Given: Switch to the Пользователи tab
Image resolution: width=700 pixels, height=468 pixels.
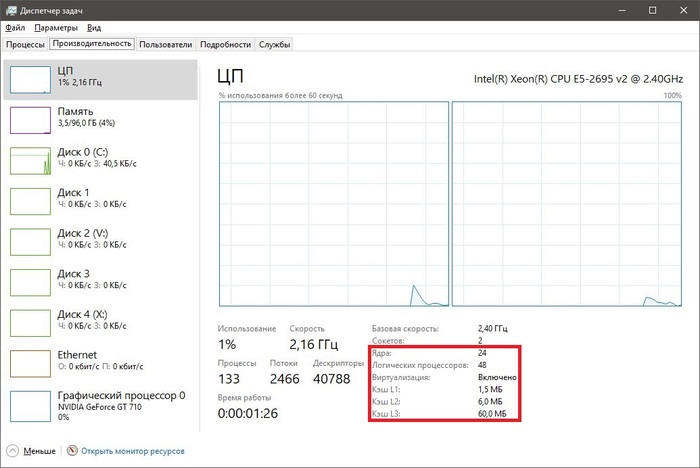Looking at the screenshot, I should 165,45.
